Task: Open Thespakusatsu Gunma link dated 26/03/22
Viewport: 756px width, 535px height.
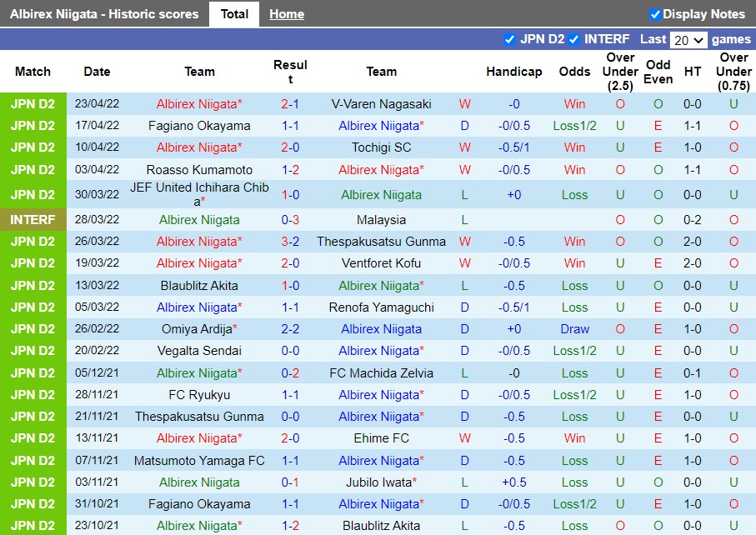Action: pos(382,242)
